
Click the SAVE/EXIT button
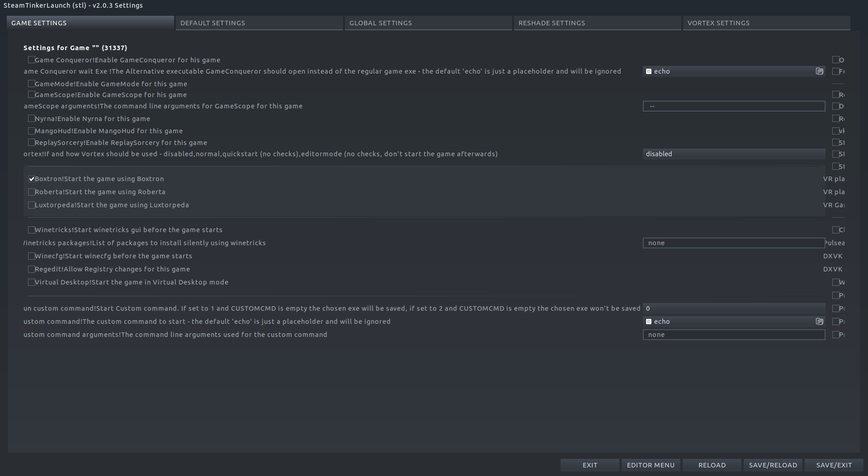coord(834,465)
